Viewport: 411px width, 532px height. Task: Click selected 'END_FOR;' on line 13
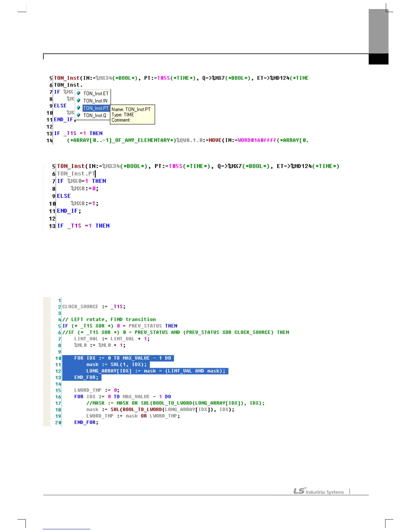[x=82, y=378]
